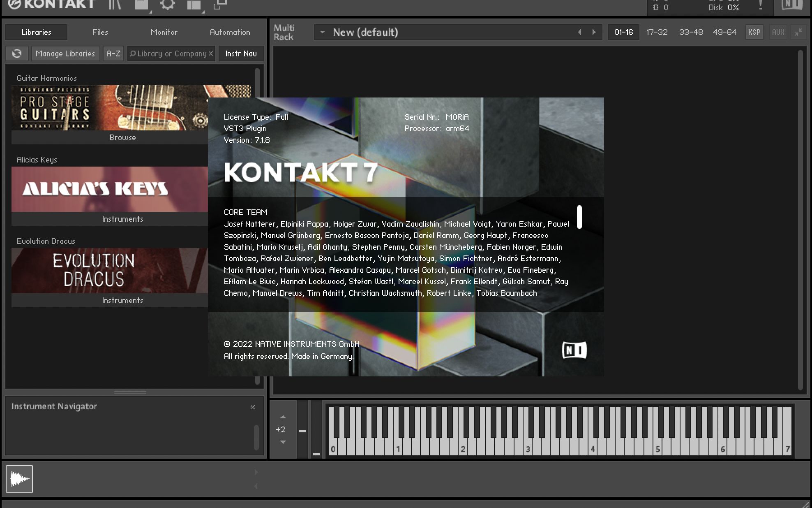Open the Files save menu icon
This screenshot has height=508, width=812.
point(141,5)
